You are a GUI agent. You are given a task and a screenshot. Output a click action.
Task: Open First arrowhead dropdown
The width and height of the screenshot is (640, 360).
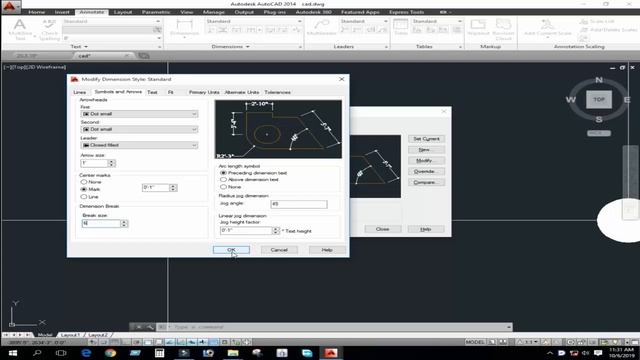pyautogui.click(x=140, y=114)
